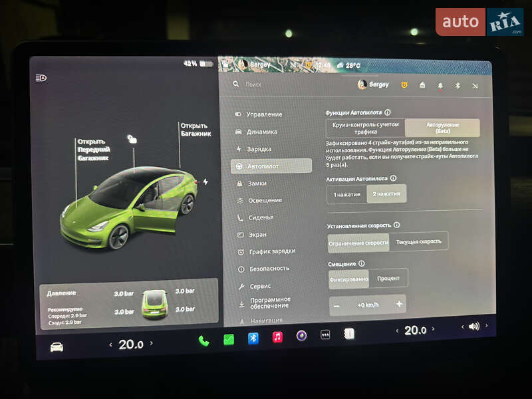The image size is (532, 399).
Task: Tap the speaker volume icon
Action: (474, 326)
